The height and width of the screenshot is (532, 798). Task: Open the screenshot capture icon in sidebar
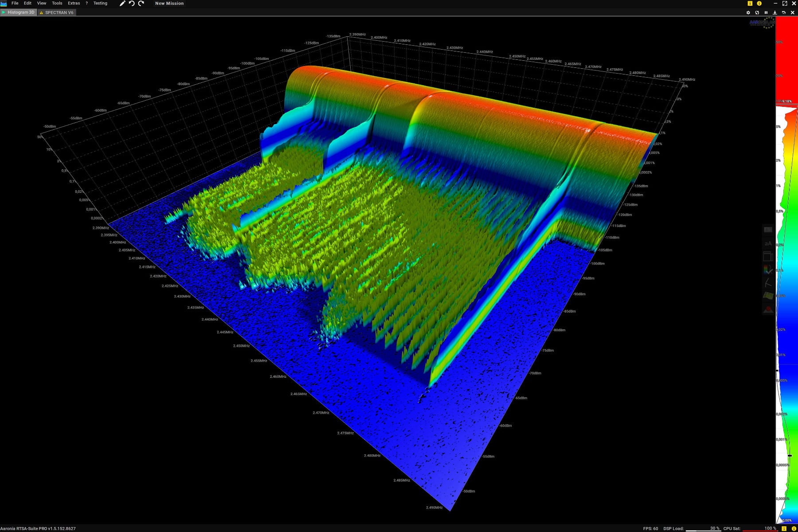768,230
